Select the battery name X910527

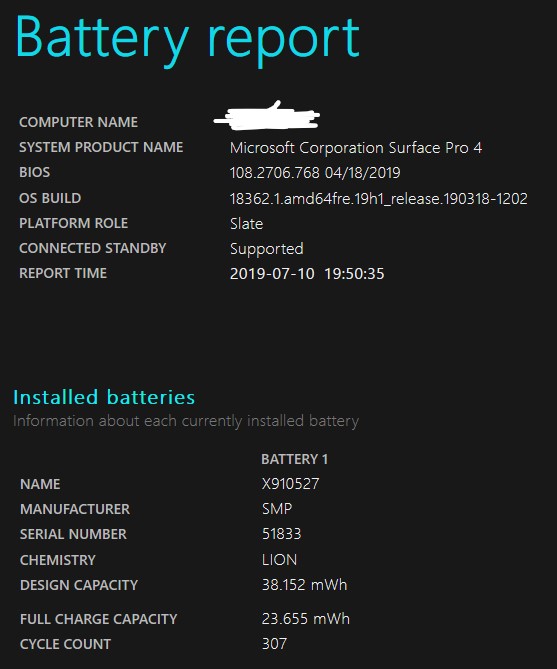click(291, 484)
